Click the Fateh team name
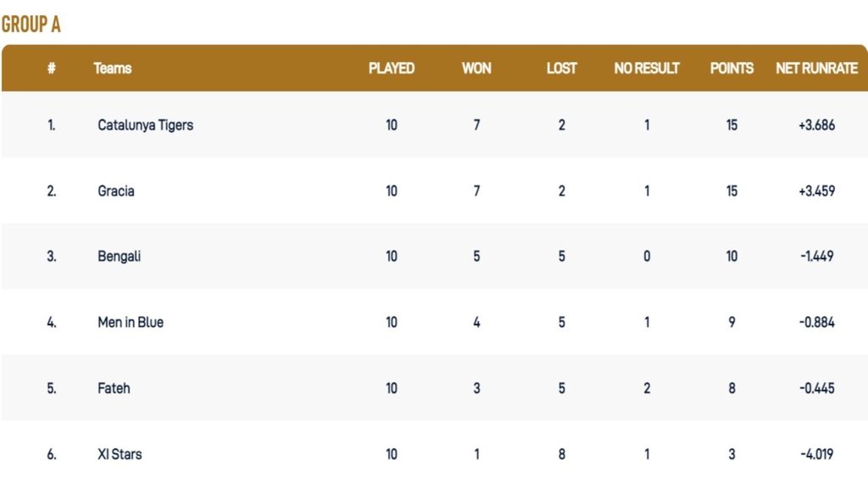Screen dimensions: 868x488 point(114,389)
